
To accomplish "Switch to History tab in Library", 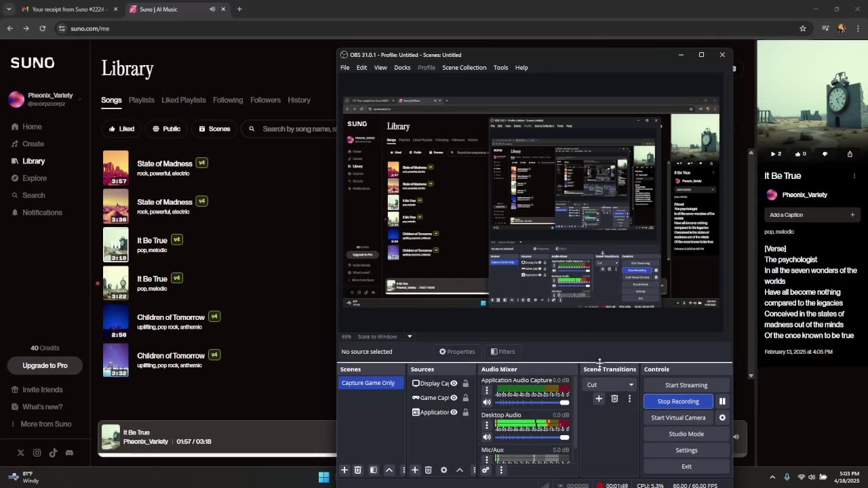I will (x=298, y=100).
